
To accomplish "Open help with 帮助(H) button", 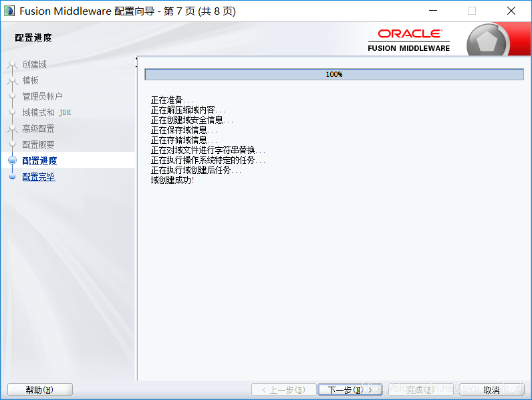I will tap(39, 390).
